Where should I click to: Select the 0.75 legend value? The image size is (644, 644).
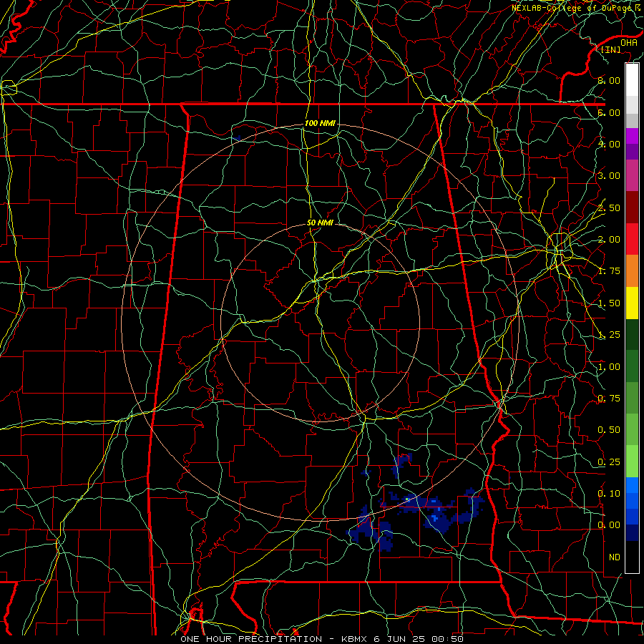click(x=609, y=399)
